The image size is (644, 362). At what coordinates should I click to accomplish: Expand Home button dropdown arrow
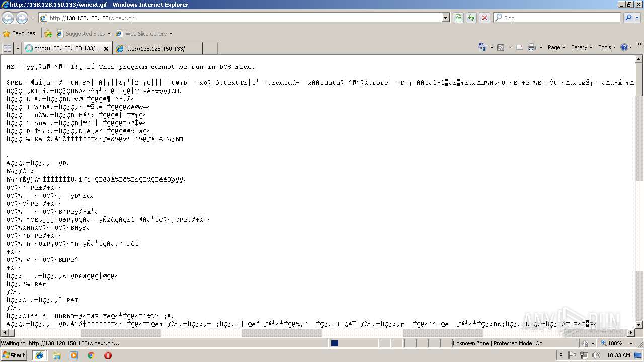click(492, 47)
